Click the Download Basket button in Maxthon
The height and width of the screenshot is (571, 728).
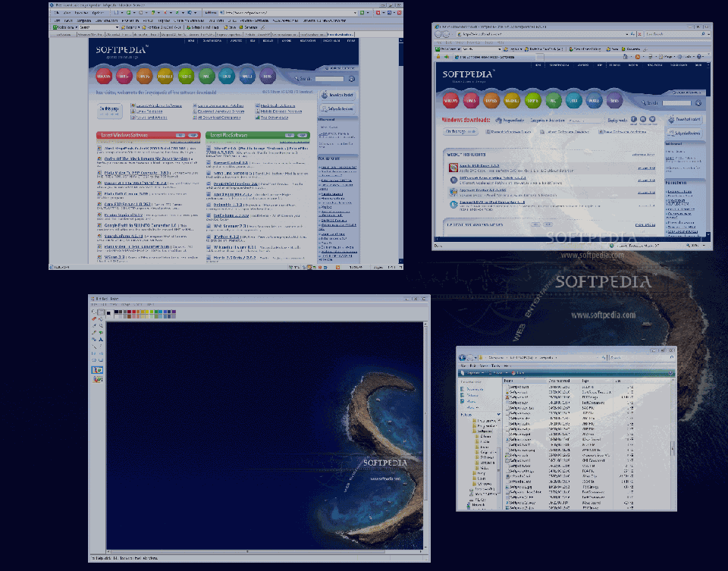pyautogui.click(x=337, y=95)
